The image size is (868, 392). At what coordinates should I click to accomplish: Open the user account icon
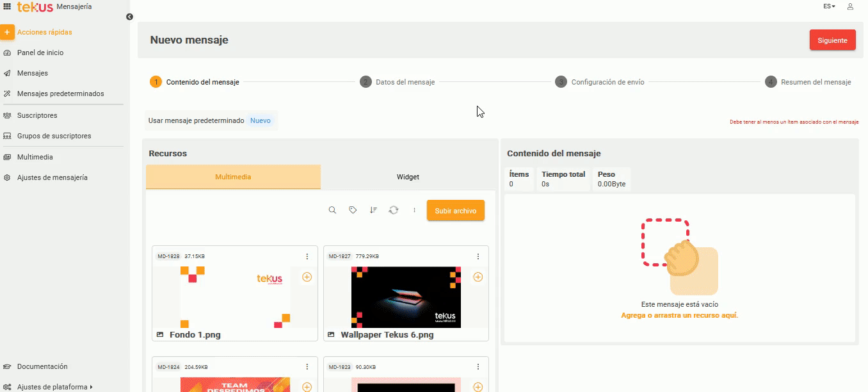coord(850,6)
